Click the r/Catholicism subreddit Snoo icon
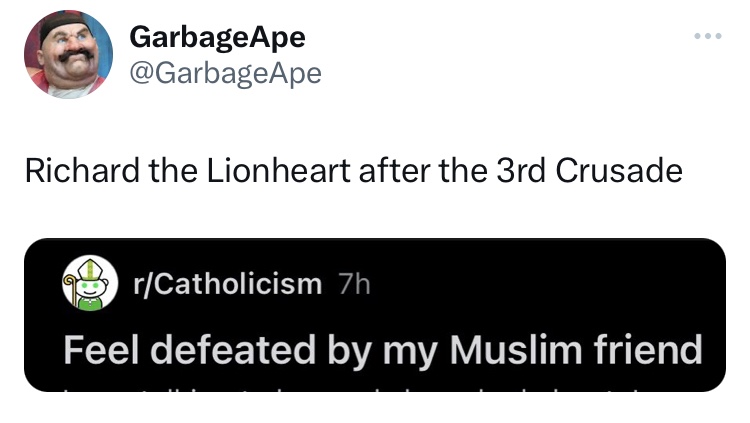Screen dimensions: 750x423 click(x=88, y=286)
